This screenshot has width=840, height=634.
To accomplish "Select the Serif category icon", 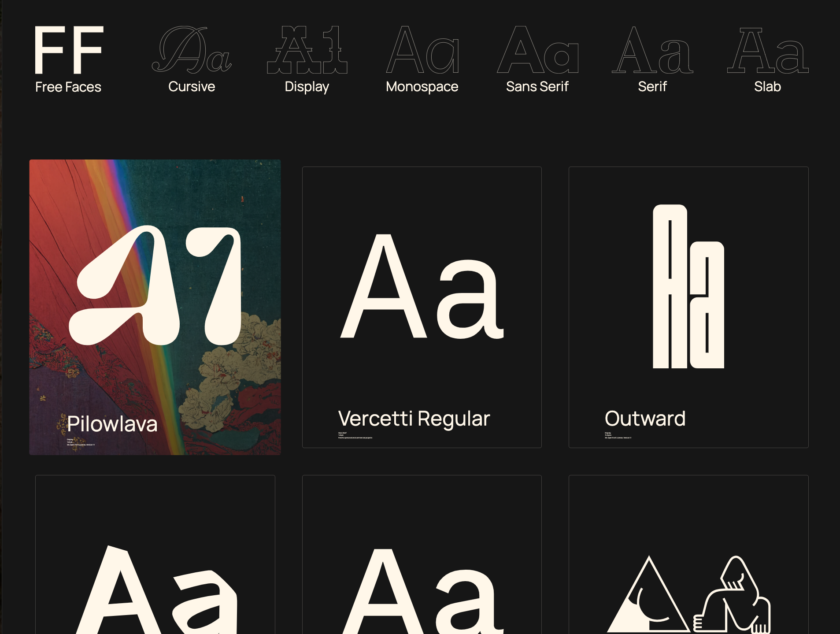I will click(652, 51).
